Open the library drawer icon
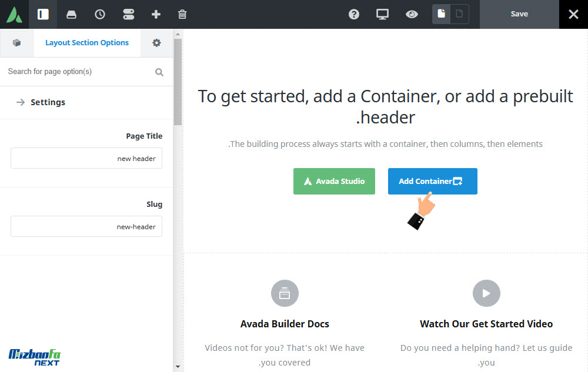This screenshot has height=372, width=588. point(71,14)
